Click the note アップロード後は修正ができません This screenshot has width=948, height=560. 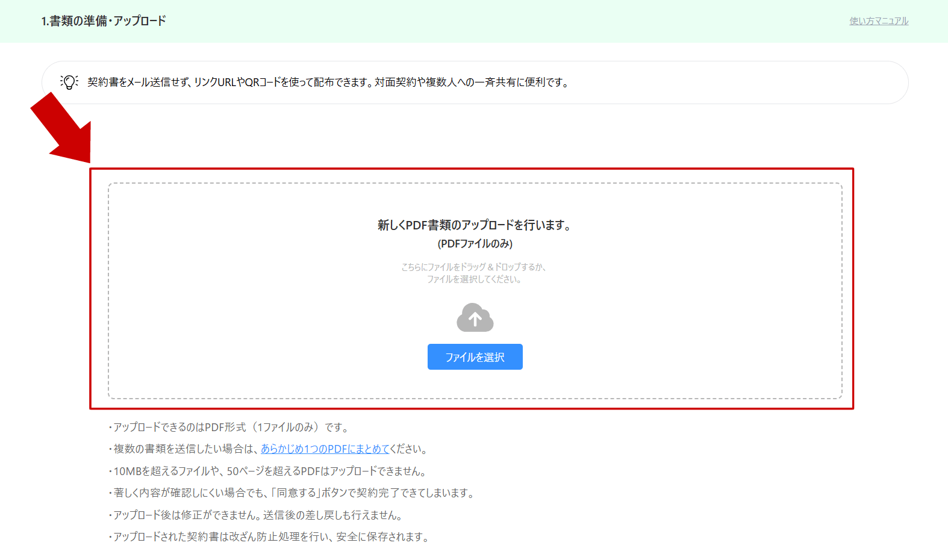(255, 515)
